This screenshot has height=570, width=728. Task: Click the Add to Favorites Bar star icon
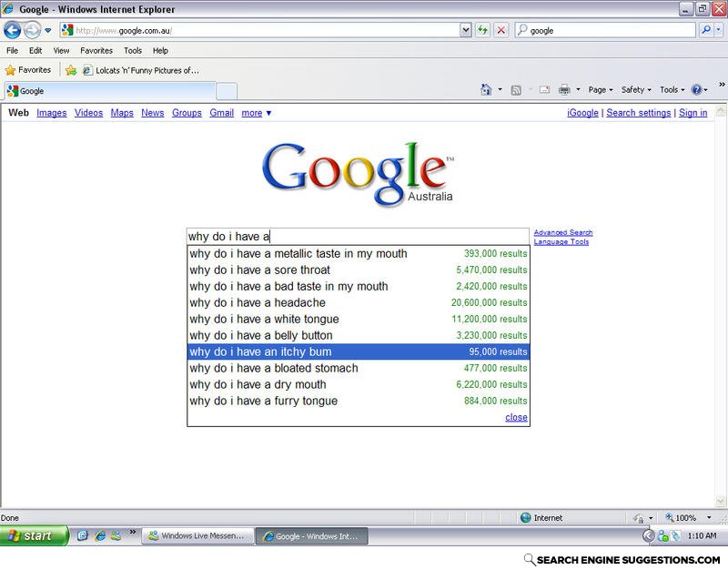pos(71,70)
